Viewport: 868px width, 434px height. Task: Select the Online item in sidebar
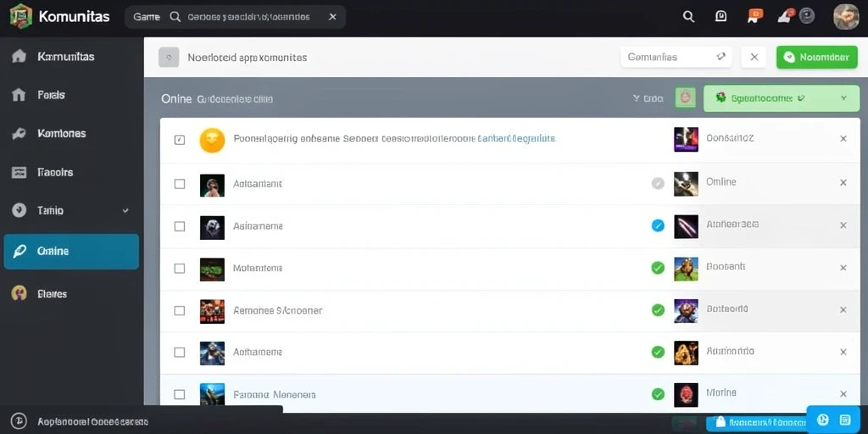click(x=71, y=251)
